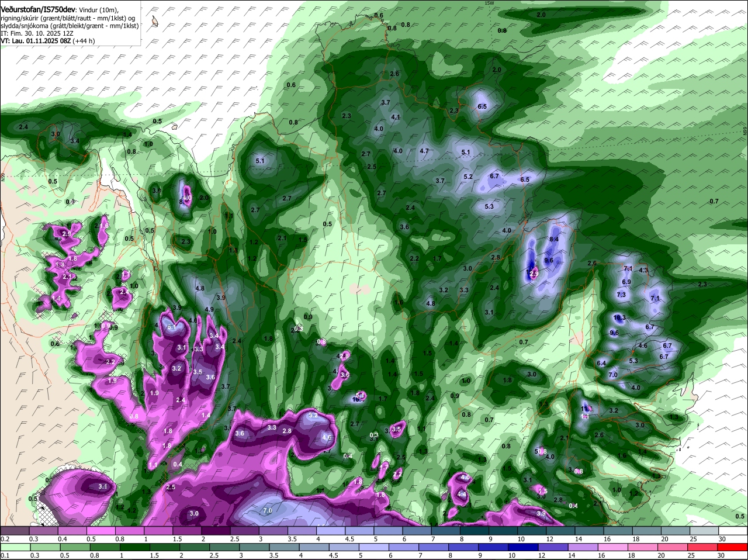Select the initial time line 'IT: Fim. 30. 10. 2025 12Z'

(x=37, y=33)
